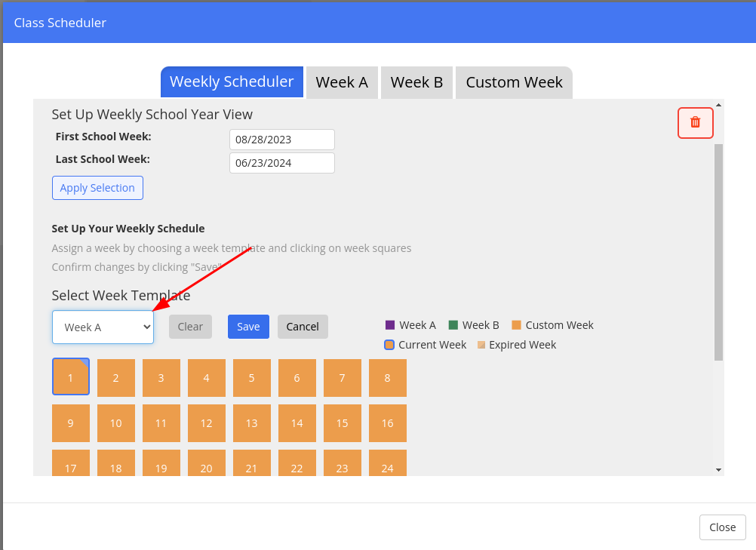Select week square 5
This screenshot has width=756, height=550.
pos(252,378)
